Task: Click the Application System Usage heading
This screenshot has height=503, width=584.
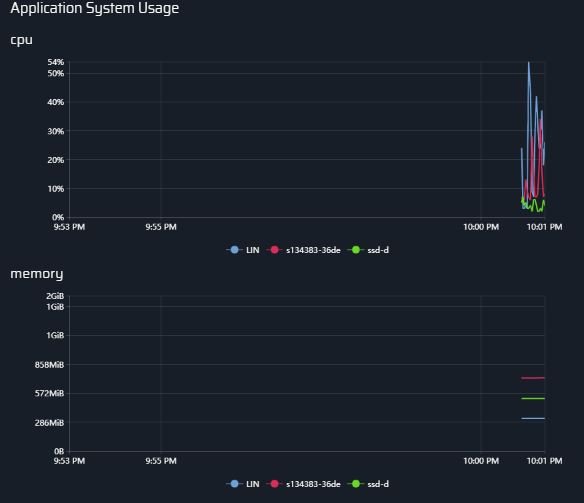Action: pyautogui.click(x=95, y=8)
